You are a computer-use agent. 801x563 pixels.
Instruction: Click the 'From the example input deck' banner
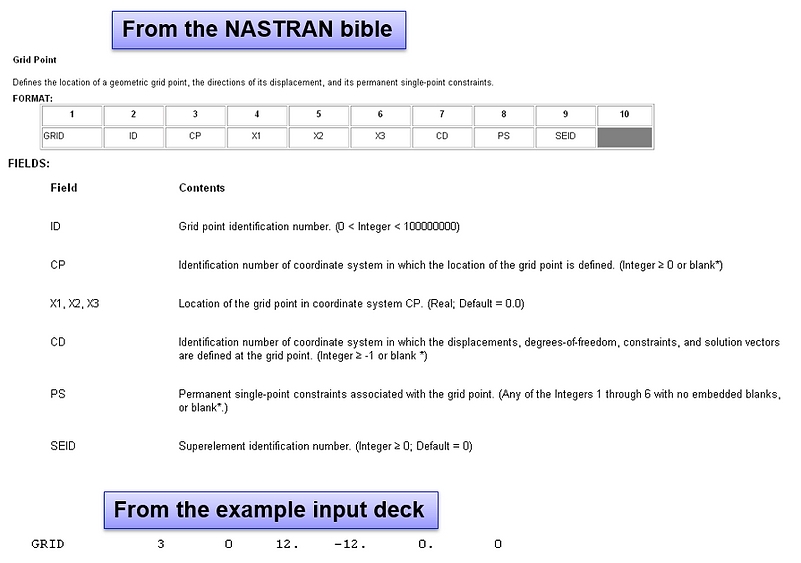point(271,510)
